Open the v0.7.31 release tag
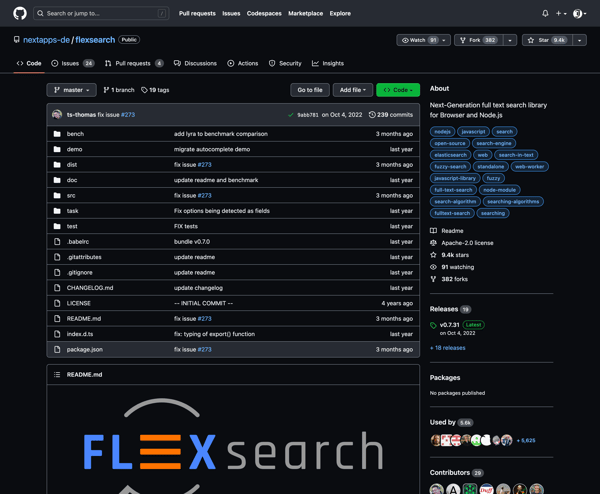 click(x=449, y=325)
